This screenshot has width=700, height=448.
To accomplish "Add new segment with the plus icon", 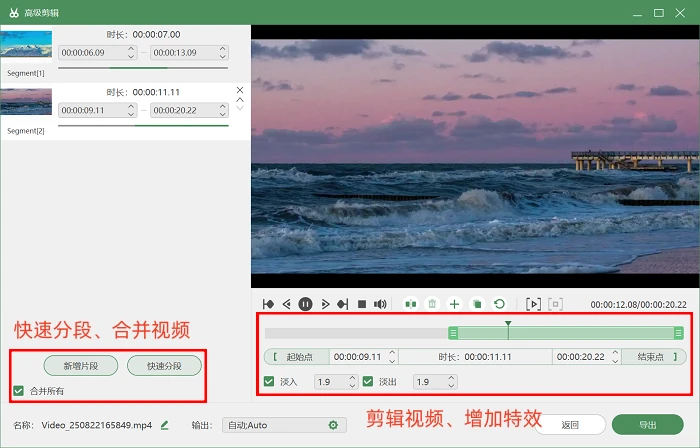I will 454,304.
